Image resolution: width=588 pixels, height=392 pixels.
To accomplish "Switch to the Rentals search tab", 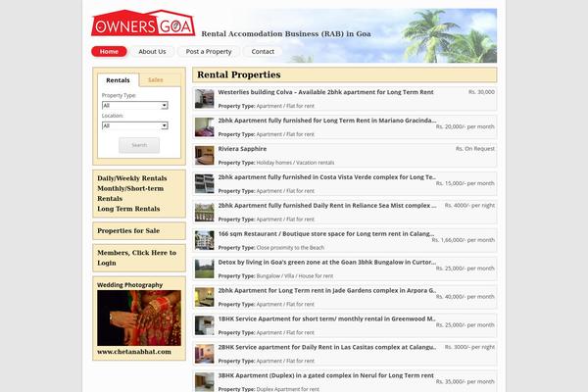I will (x=119, y=80).
